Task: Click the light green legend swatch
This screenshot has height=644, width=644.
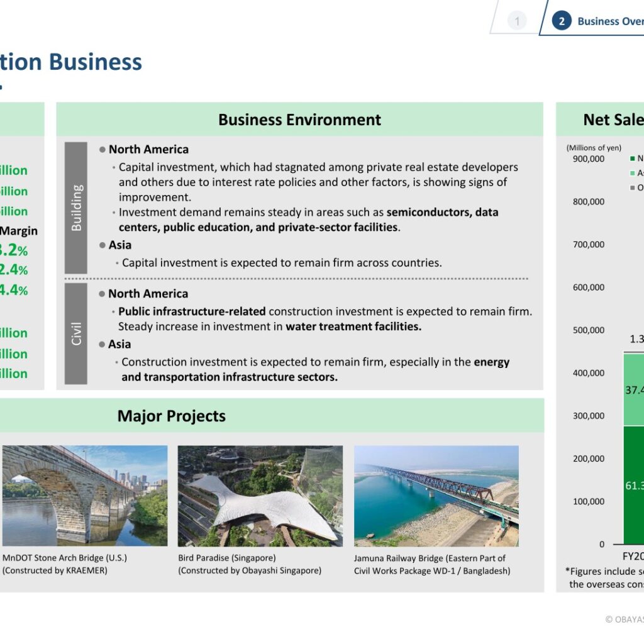Action: 633,173
